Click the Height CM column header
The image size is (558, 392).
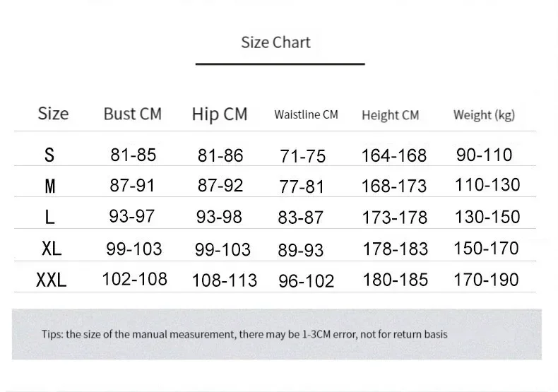pos(391,115)
